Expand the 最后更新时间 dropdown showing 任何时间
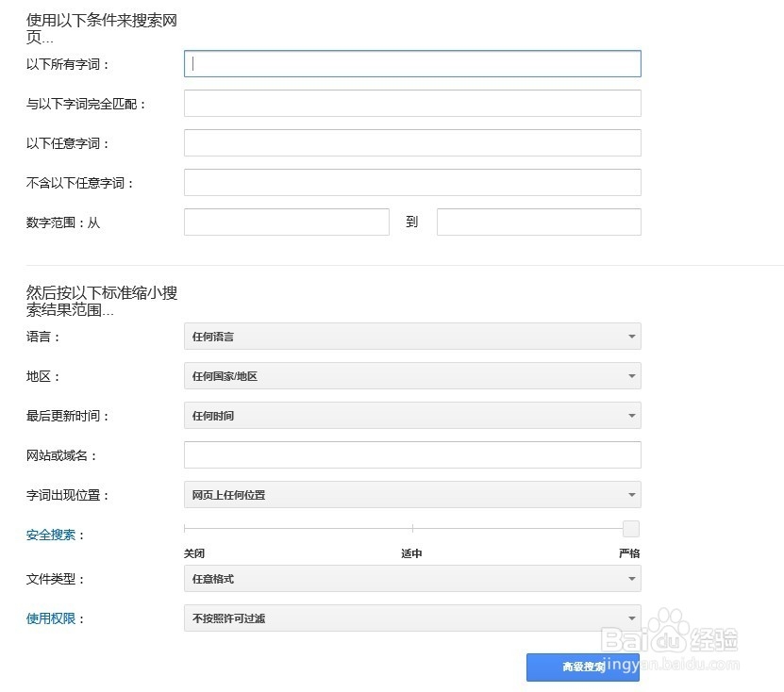 point(411,415)
